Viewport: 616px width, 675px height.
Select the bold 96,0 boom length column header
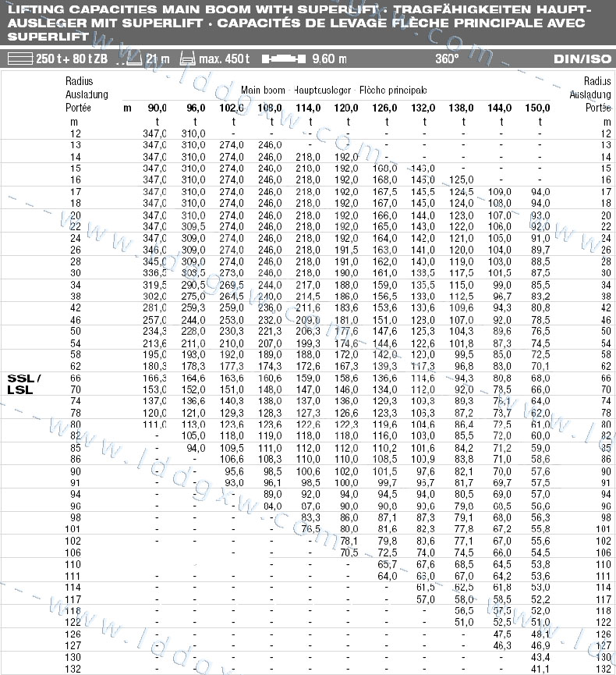pyautogui.click(x=196, y=108)
